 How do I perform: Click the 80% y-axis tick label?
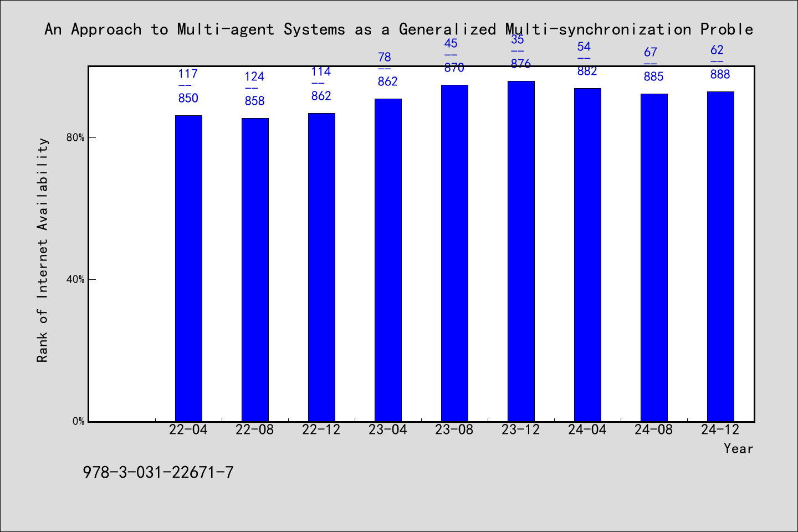(x=75, y=137)
